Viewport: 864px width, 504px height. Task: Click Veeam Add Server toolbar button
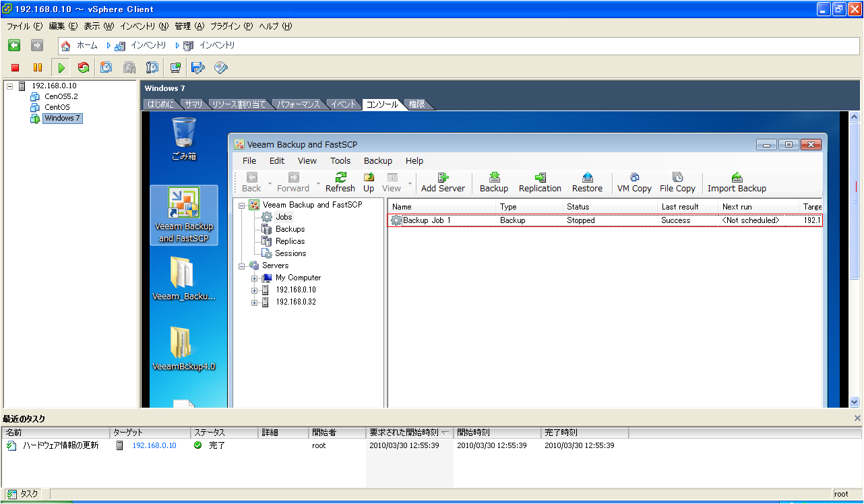point(443,182)
